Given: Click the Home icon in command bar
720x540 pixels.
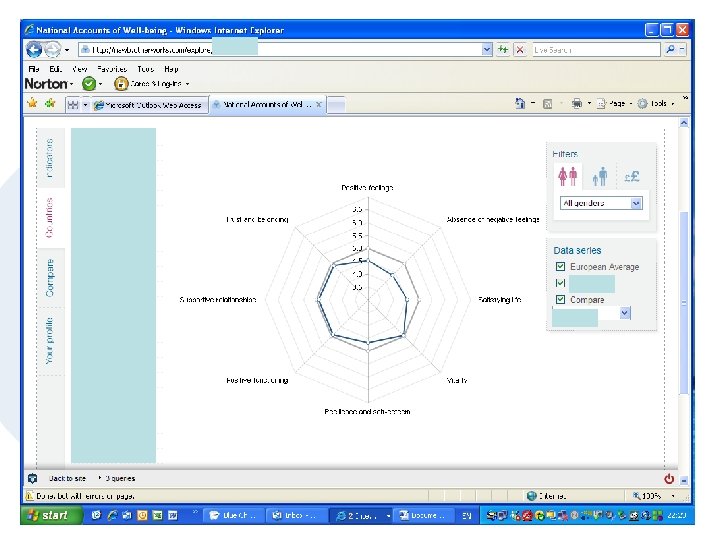Looking at the screenshot, I should pyautogui.click(x=520, y=103).
